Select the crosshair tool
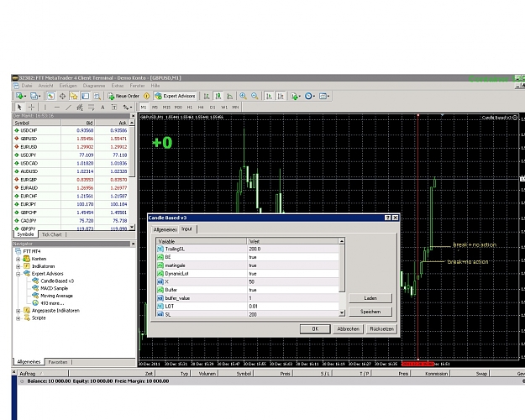Image resolution: width=525 pixels, height=420 pixels. (x=31, y=108)
